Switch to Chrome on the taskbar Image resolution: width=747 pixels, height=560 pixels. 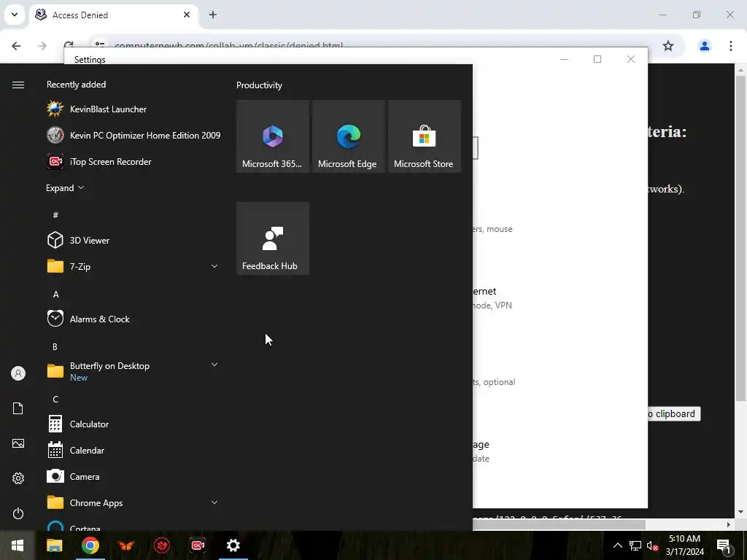point(90,545)
